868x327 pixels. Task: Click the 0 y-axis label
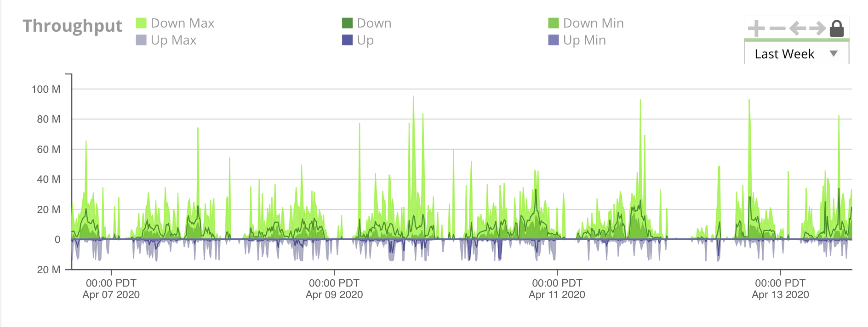pos(57,239)
